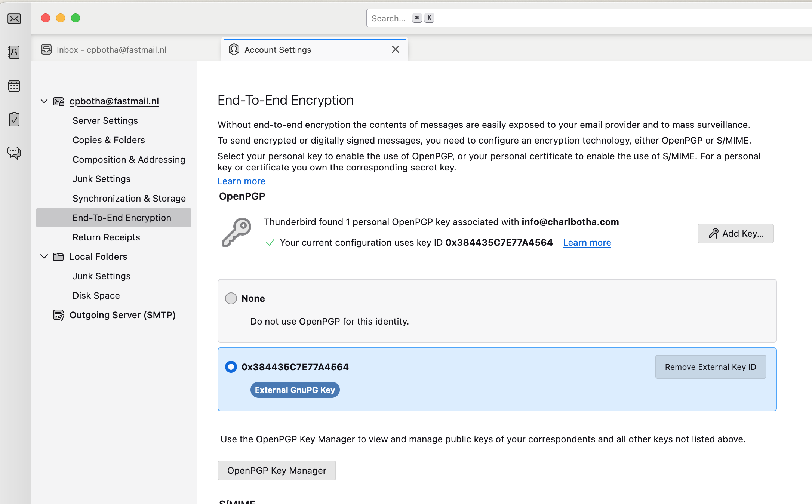Image resolution: width=812 pixels, height=504 pixels.
Task: Click the Outgoing Server SMTP icon
Action: pos(58,315)
